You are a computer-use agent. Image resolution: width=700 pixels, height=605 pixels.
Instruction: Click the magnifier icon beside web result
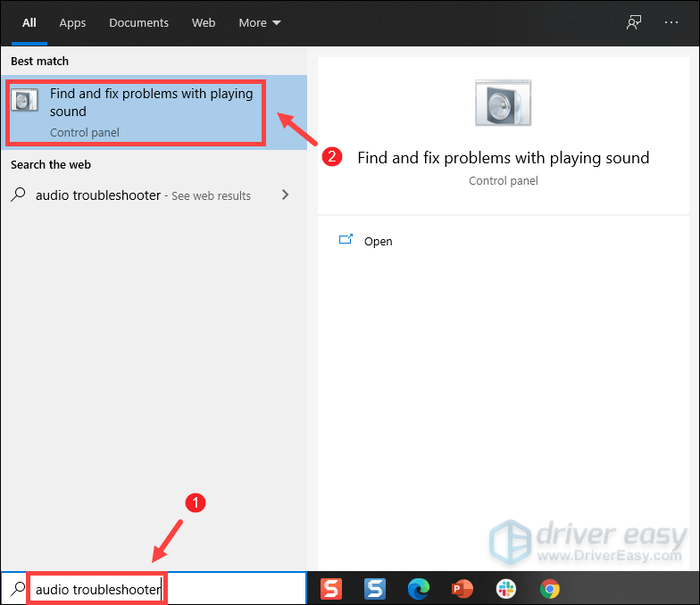pos(18,195)
